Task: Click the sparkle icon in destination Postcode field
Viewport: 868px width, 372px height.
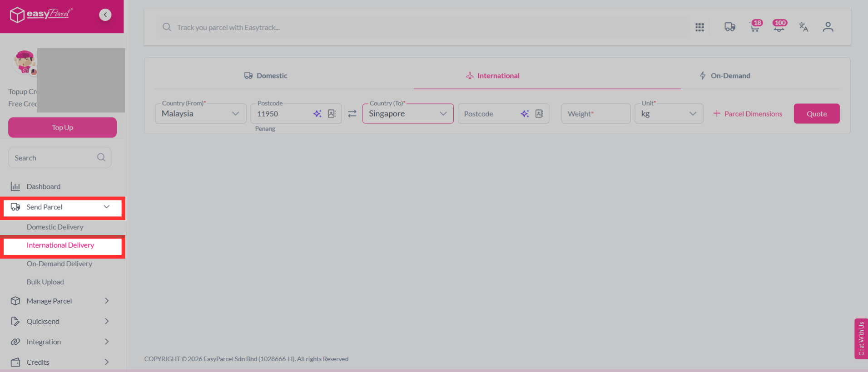Action: [525, 113]
